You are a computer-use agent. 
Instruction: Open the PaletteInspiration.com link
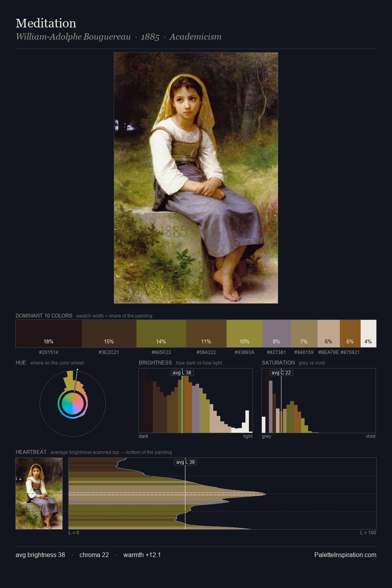click(x=345, y=555)
